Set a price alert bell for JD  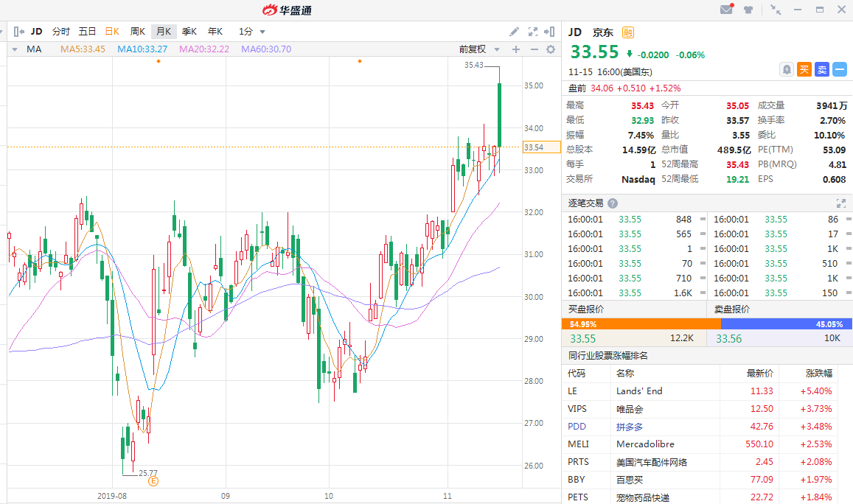(786, 69)
